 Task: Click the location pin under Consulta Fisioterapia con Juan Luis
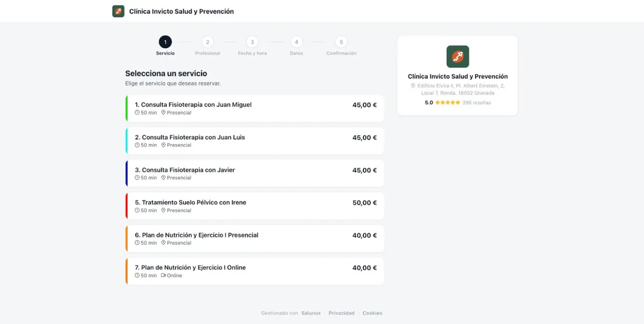click(163, 145)
